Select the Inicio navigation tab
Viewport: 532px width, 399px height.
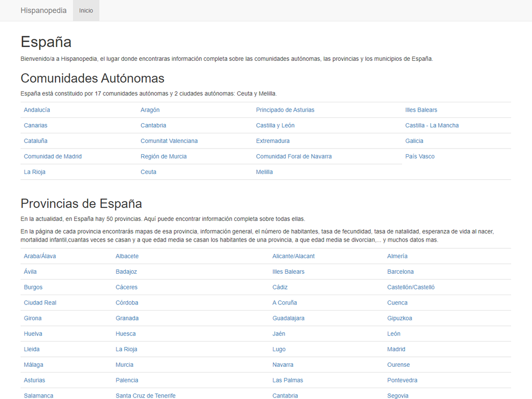[x=86, y=10]
